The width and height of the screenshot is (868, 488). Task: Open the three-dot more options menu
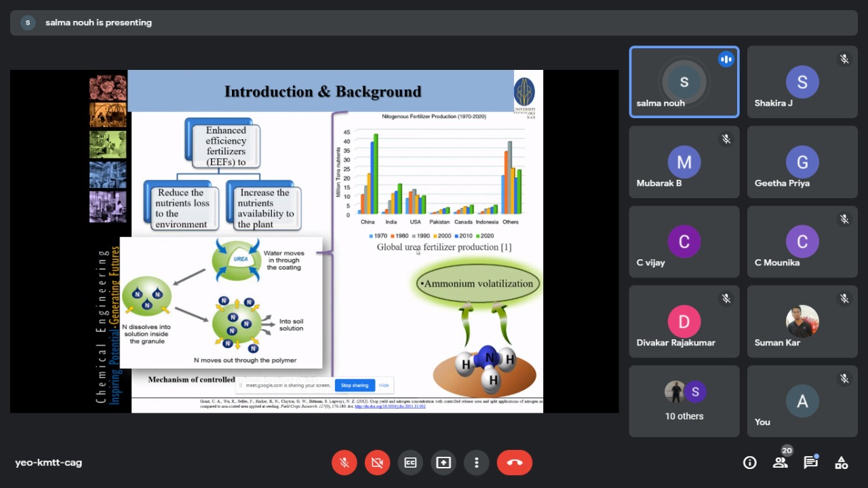(x=477, y=463)
